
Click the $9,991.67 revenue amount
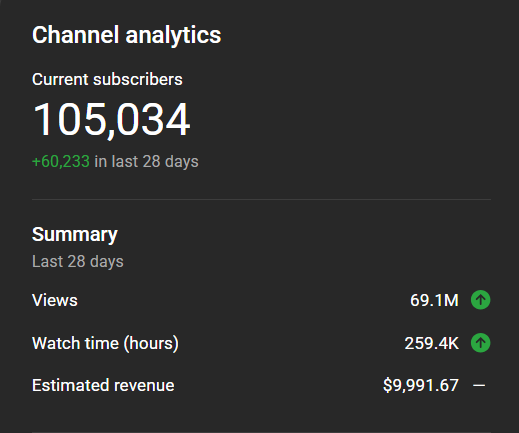[x=421, y=386]
